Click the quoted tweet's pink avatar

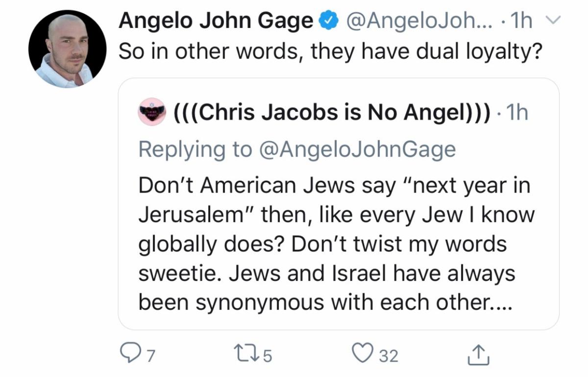[x=152, y=112]
